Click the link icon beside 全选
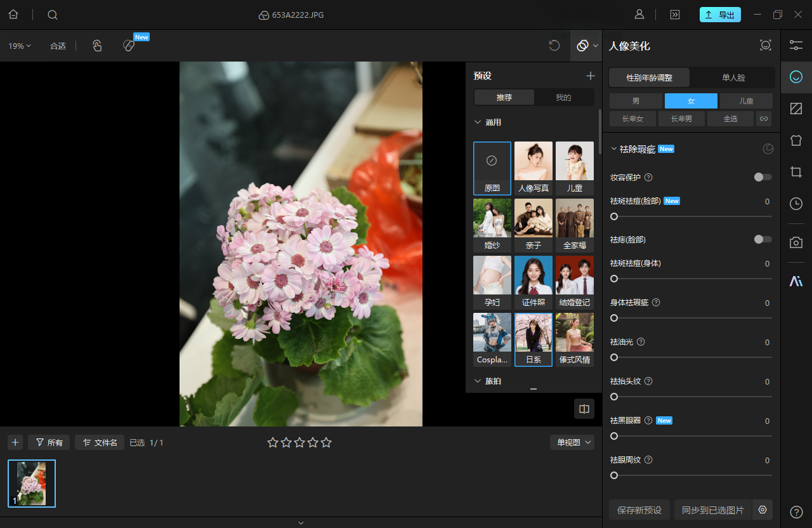812x528 pixels. click(x=764, y=119)
